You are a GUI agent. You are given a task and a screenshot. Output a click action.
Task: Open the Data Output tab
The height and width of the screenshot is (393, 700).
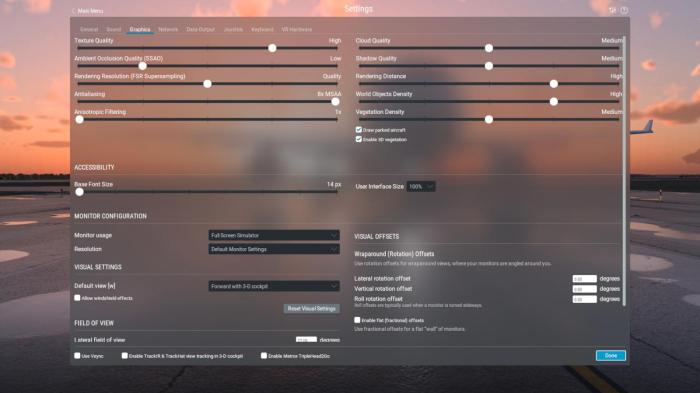point(200,29)
